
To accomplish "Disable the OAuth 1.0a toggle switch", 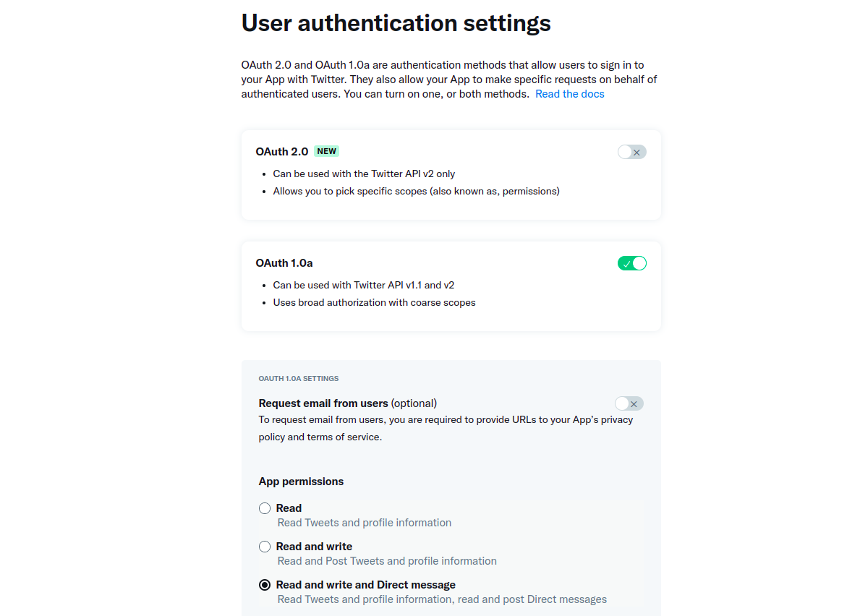I will 632,262.
